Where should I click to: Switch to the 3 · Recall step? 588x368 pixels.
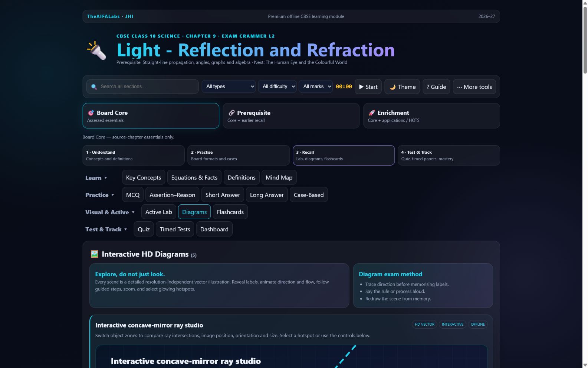344,155
